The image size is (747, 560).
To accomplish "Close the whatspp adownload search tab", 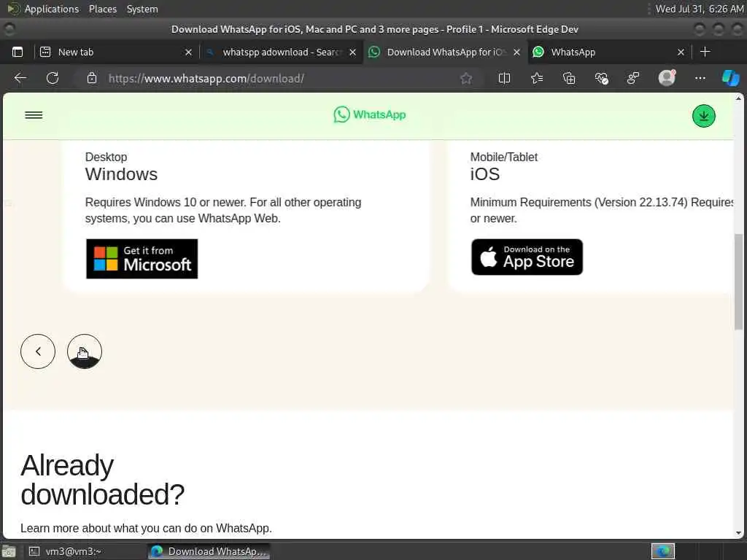I will click(x=352, y=52).
